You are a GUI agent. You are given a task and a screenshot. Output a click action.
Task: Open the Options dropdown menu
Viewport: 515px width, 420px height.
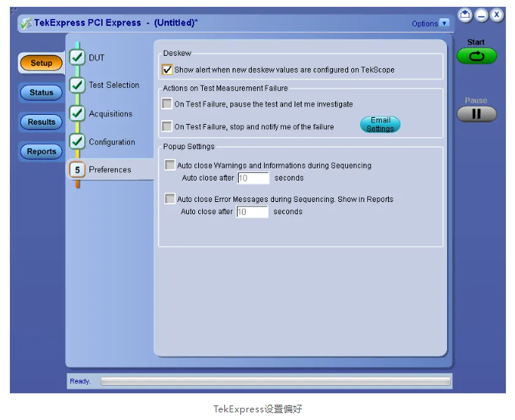click(430, 24)
